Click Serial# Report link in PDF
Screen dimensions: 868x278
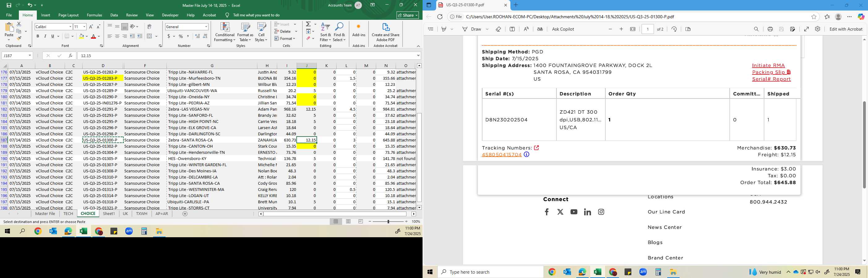pyautogui.click(x=771, y=79)
